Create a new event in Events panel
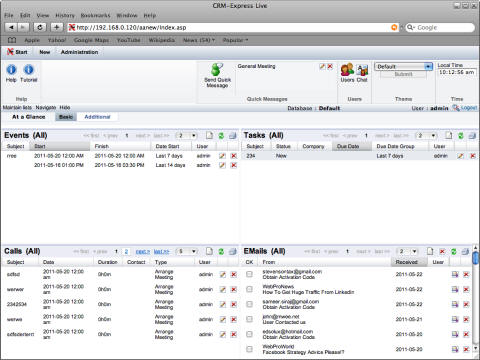480x360 pixels. tap(209, 135)
